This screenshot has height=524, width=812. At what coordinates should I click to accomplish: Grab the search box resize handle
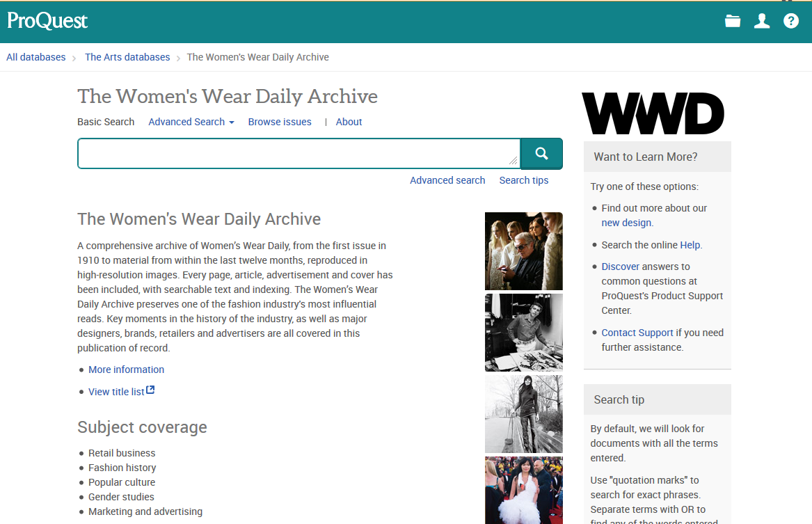coord(514,161)
